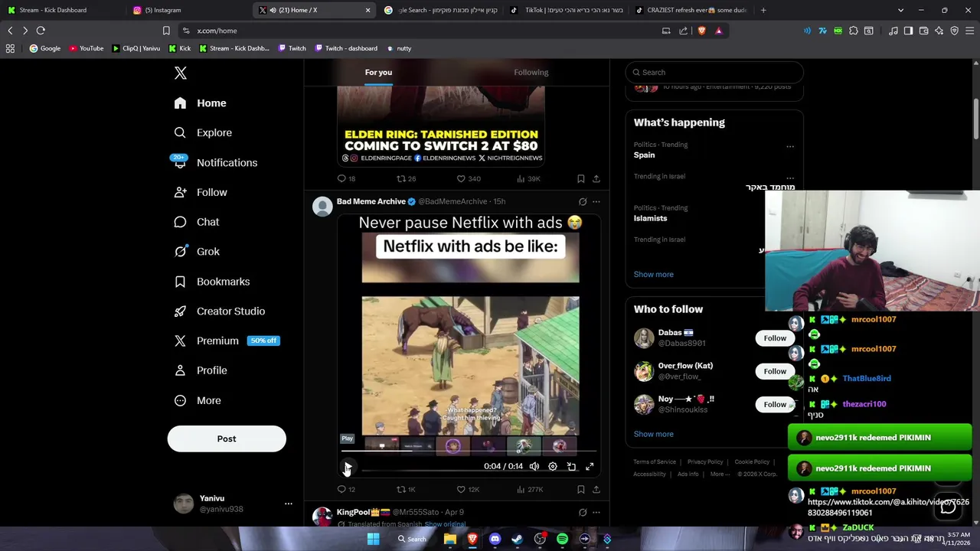The image size is (980, 551).
Task: Follow Noy account
Action: pyautogui.click(x=775, y=404)
